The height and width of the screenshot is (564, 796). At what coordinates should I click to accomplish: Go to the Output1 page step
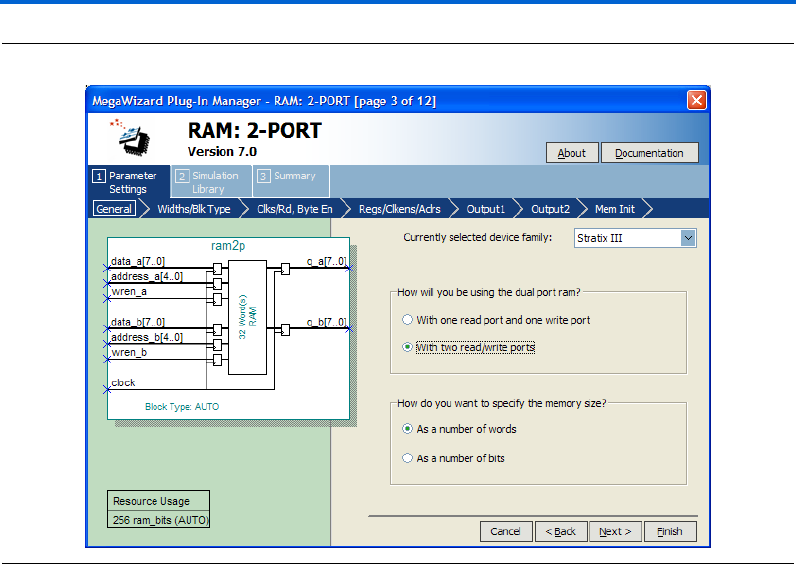click(x=485, y=209)
